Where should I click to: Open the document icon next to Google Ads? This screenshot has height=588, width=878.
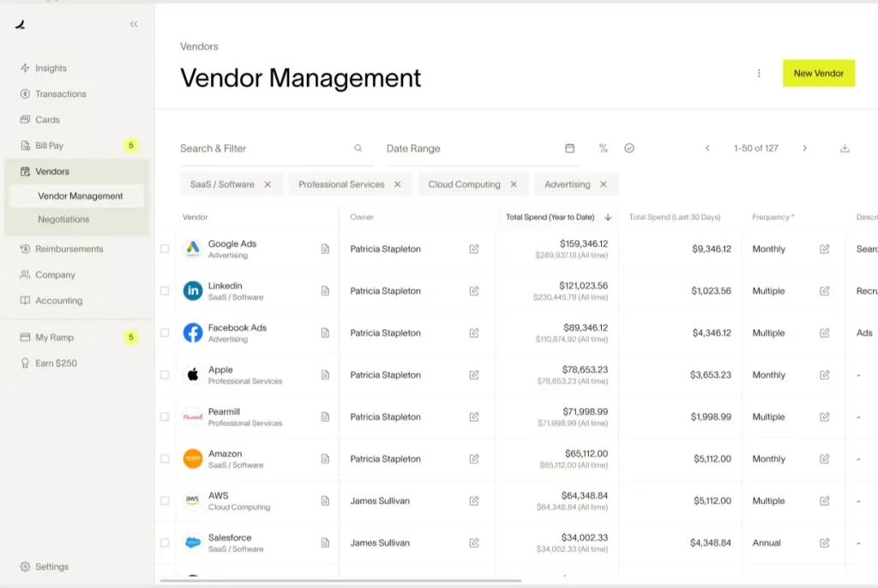325,249
